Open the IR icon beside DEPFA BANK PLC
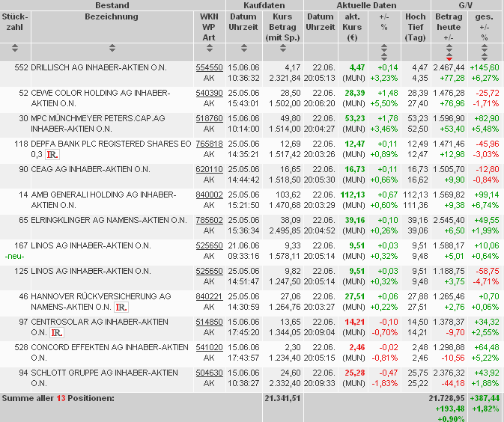 click(x=52, y=155)
